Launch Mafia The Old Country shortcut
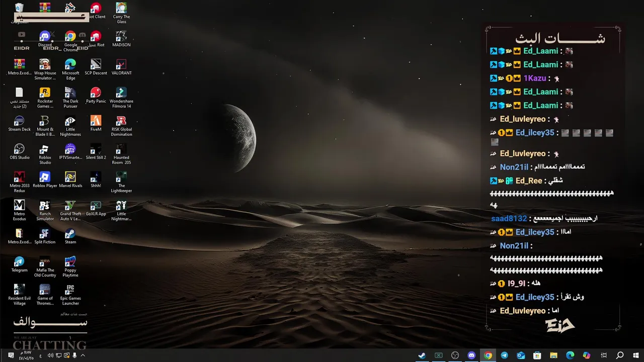This screenshot has height=362, width=644. click(x=45, y=266)
